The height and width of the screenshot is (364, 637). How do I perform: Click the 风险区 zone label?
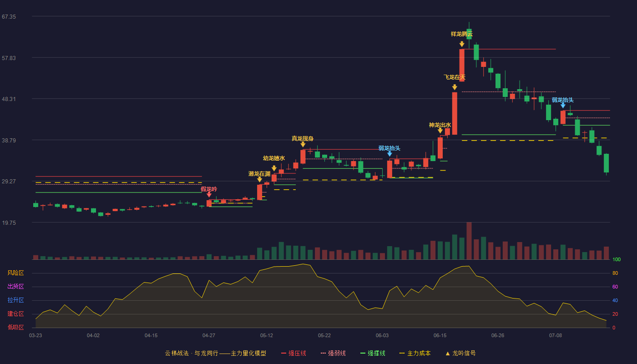(x=15, y=273)
